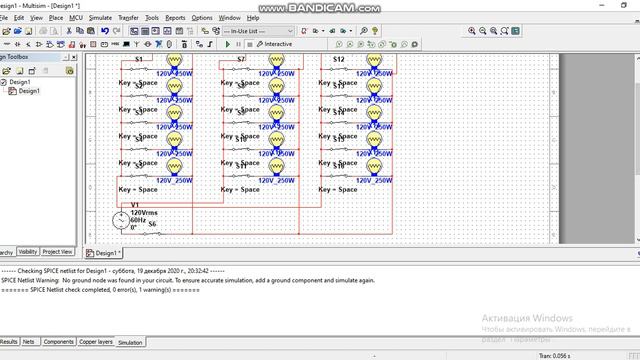Toggle the Full screen icon
This screenshot has width=640, height=360.
pos(516,31)
